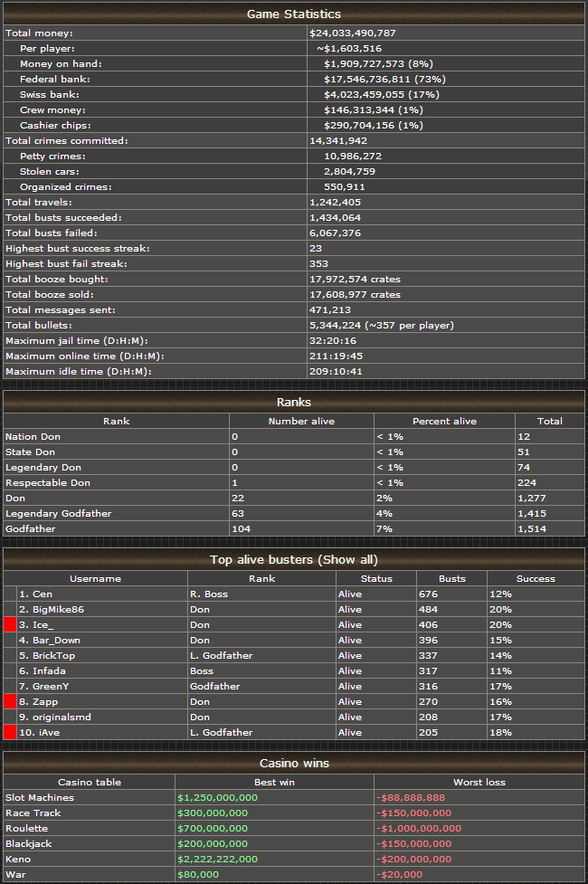Viewport: 588px width, 884px height.
Task: Click the Worst loss column header
Action: coord(479,783)
